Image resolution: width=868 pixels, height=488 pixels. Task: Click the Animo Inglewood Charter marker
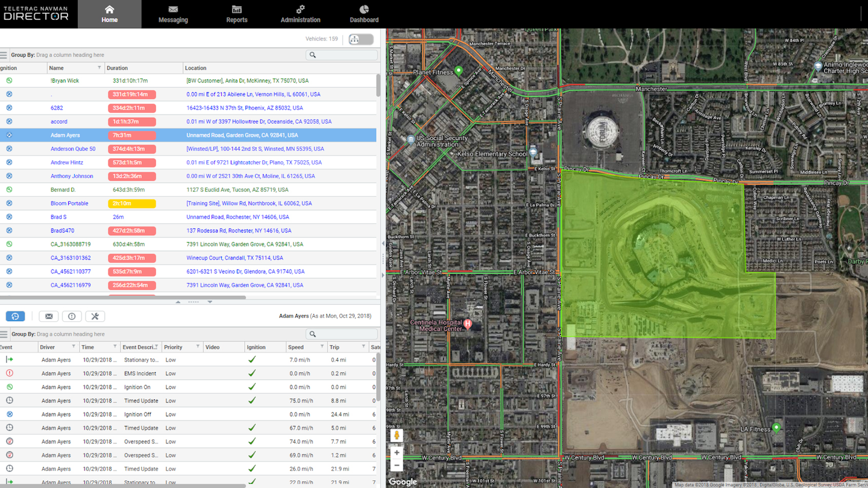click(818, 66)
